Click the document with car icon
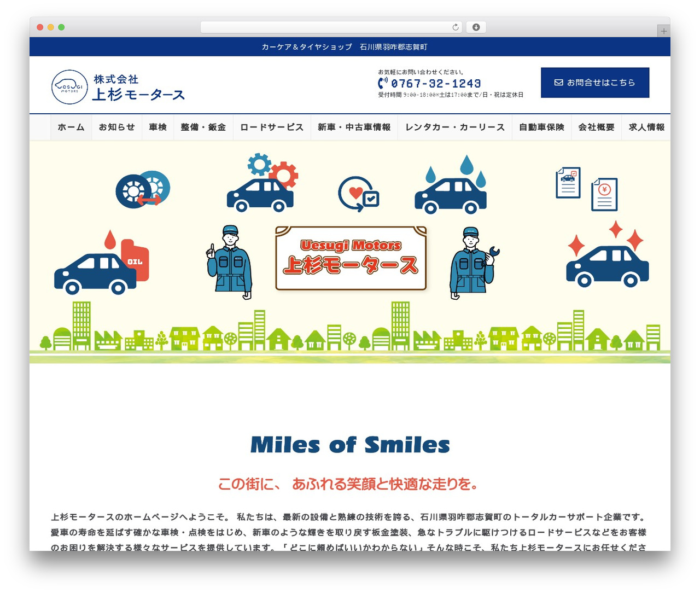Image resolution: width=700 pixels, height=593 pixels. click(x=568, y=183)
